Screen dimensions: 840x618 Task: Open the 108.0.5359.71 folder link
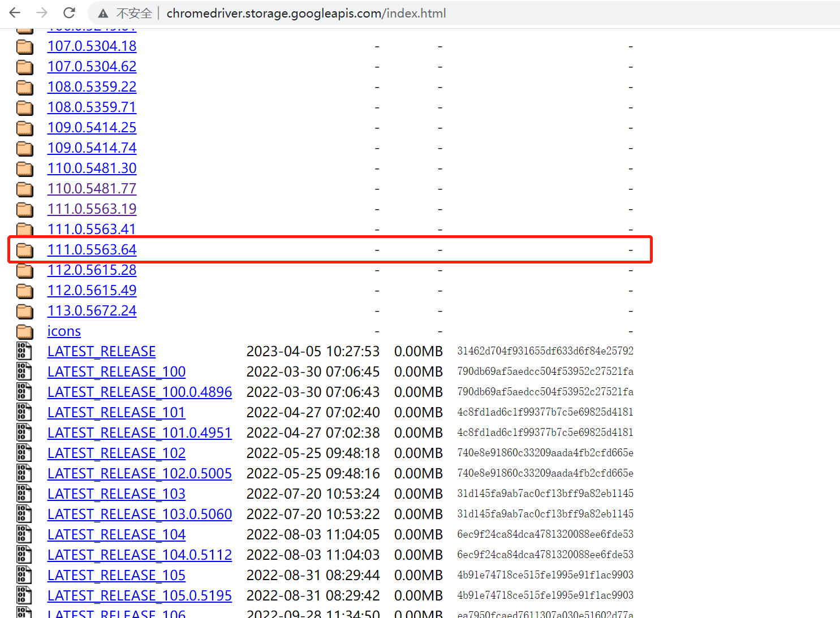pyautogui.click(x=92, y=107)
